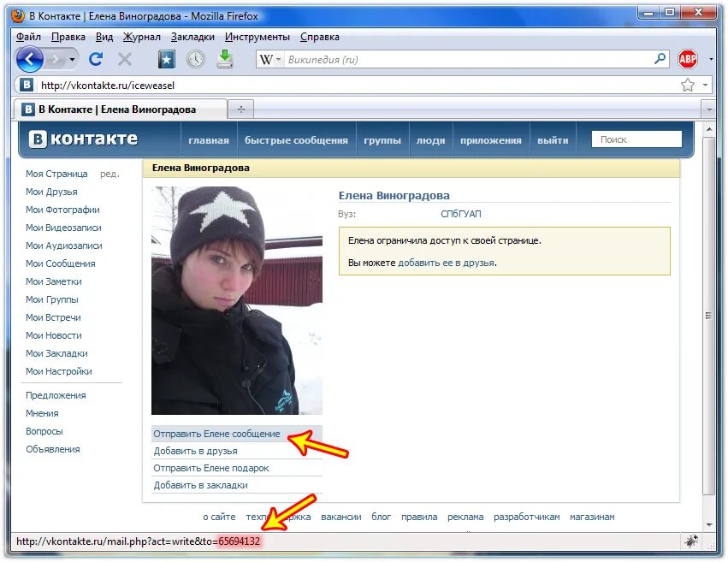Reload the page with the refresh icon

[x=96, y=59]
